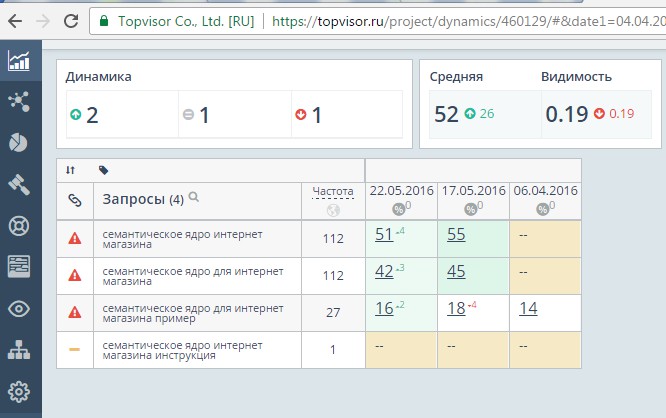Click the sort arrows icon above table

[71, 170]
